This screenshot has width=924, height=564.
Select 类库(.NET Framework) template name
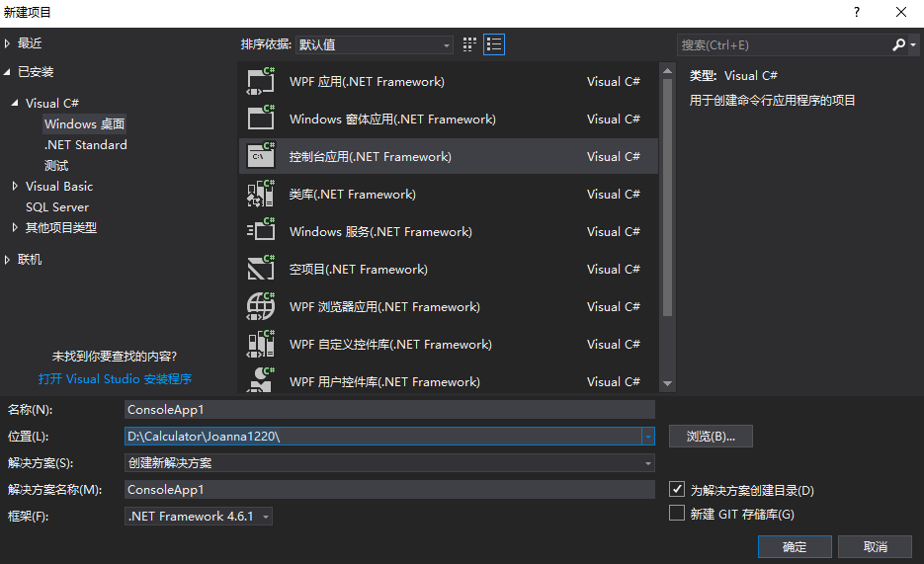pos(353,195)
